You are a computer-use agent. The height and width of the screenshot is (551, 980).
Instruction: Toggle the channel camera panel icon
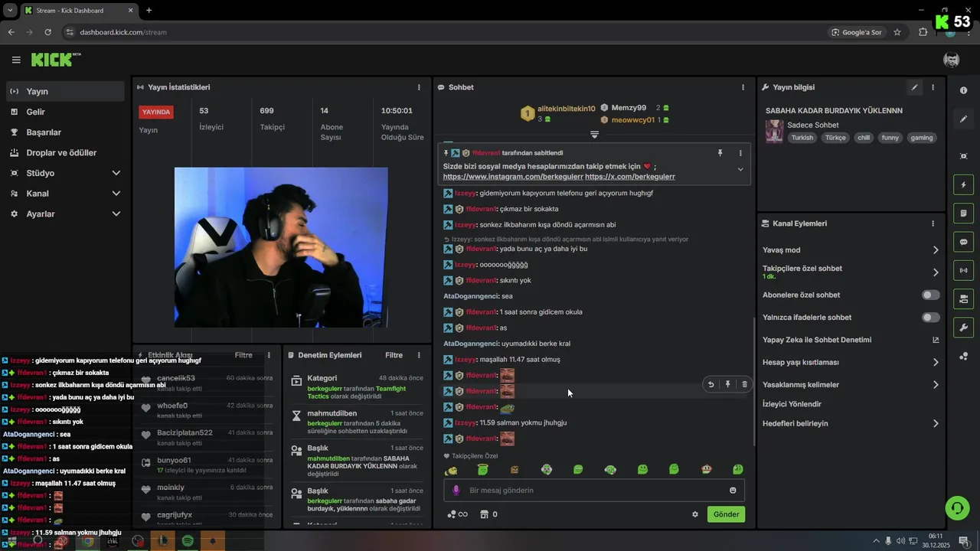click(x=963, y=298)
